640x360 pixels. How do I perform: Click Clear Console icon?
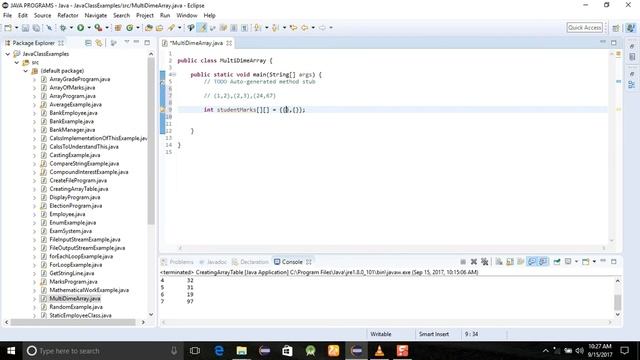pos(499,262)
